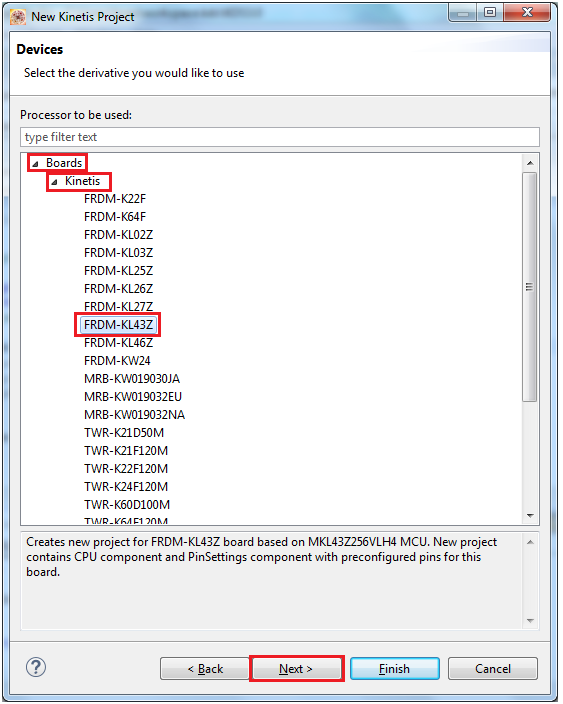This screenshot has height=704, width=563.
Task: Go back with the Back button
Action: click(x=205, y=669)
